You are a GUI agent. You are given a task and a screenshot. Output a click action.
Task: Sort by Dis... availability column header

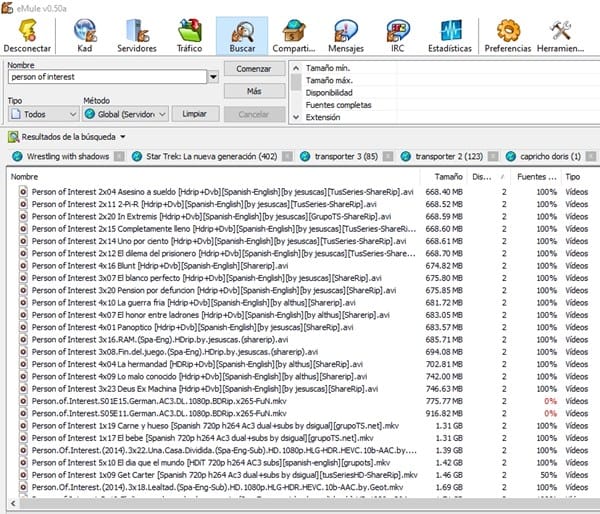[x=489, y=176]
